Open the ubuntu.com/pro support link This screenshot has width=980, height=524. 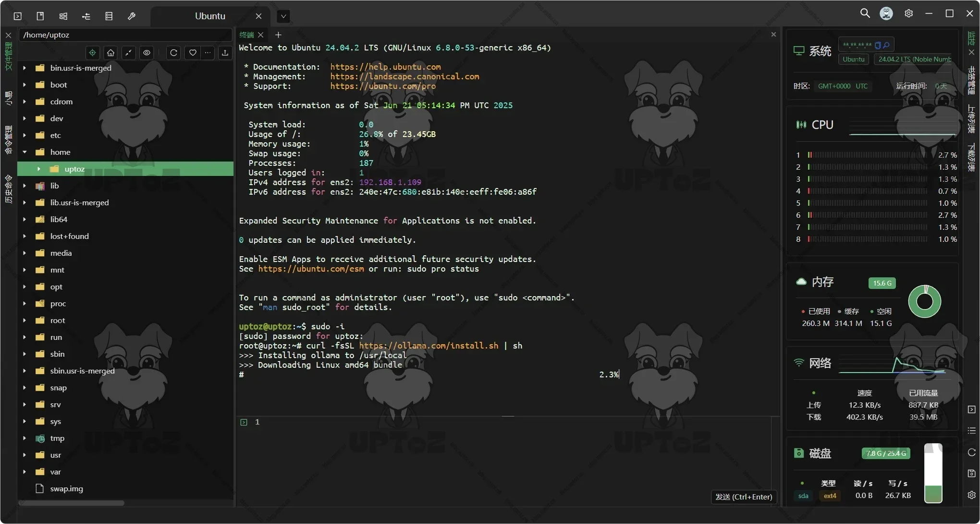(383, 86)
